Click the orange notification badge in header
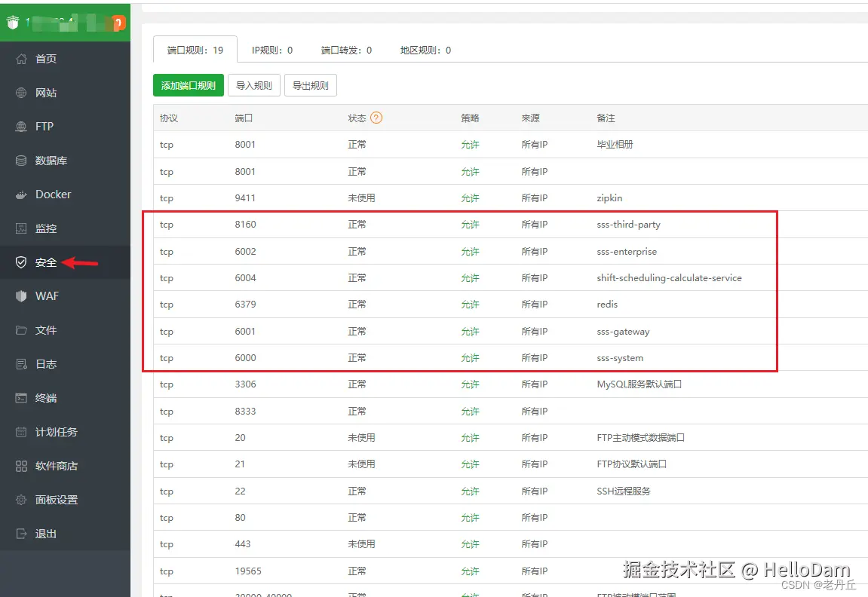 [119, 23]
